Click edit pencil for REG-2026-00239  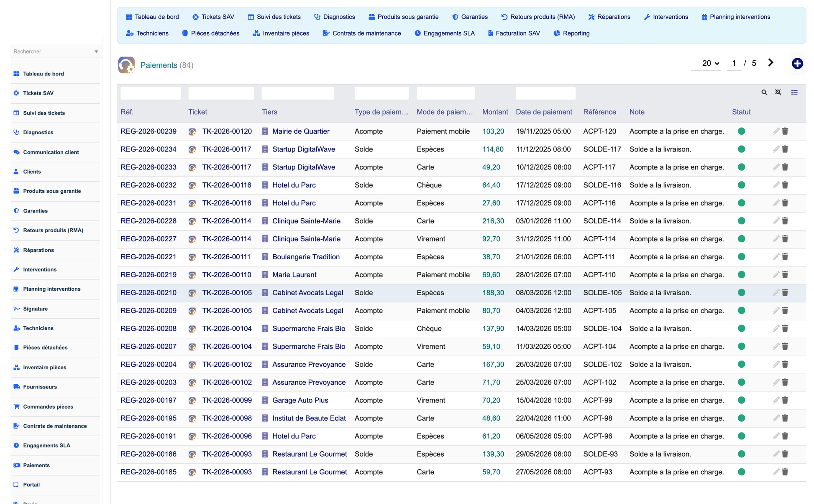tap(776, 131)
